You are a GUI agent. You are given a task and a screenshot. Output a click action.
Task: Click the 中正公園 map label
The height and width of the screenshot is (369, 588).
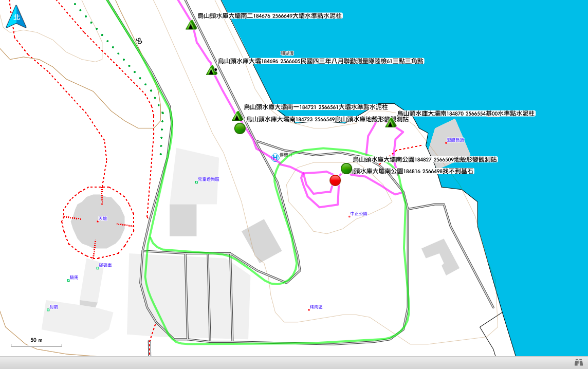[x=358, y=213]
